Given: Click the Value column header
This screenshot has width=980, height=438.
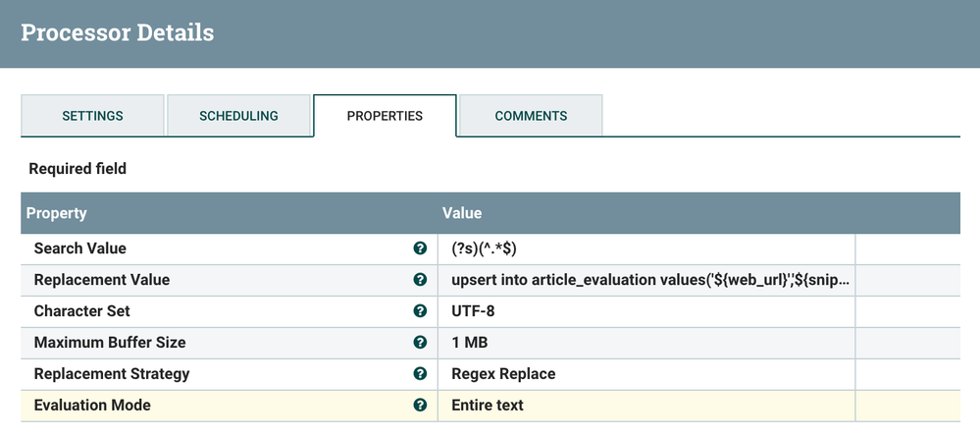Looking at the screenshot, I should (462, 213).
